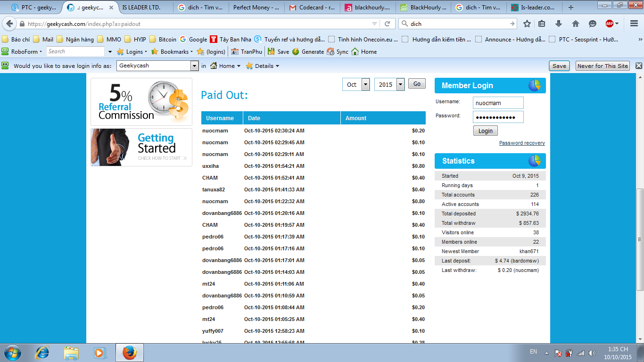Expand the Geekycash save-name combo box

click(x=194, y=66)
